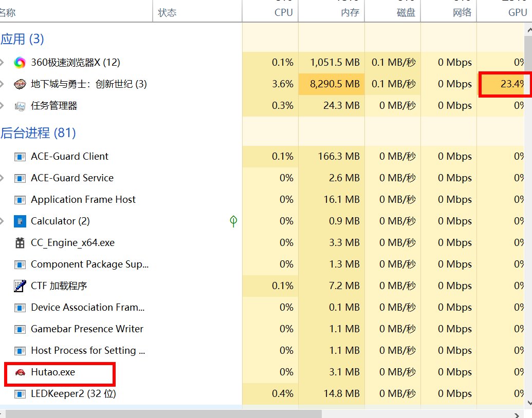Image resolution: width=532 pixels, height=418 pixels.
Task: Click the 应用 (3) group heading
Action: coord(22,39)
